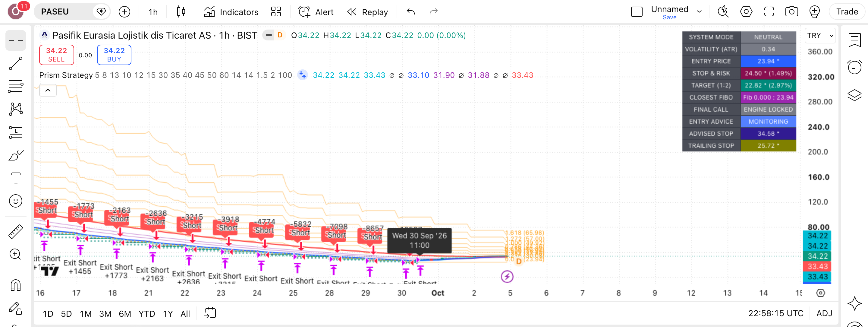Click the 34.22 SELL button
Screen dimensions: 868x327
point(56,55)
